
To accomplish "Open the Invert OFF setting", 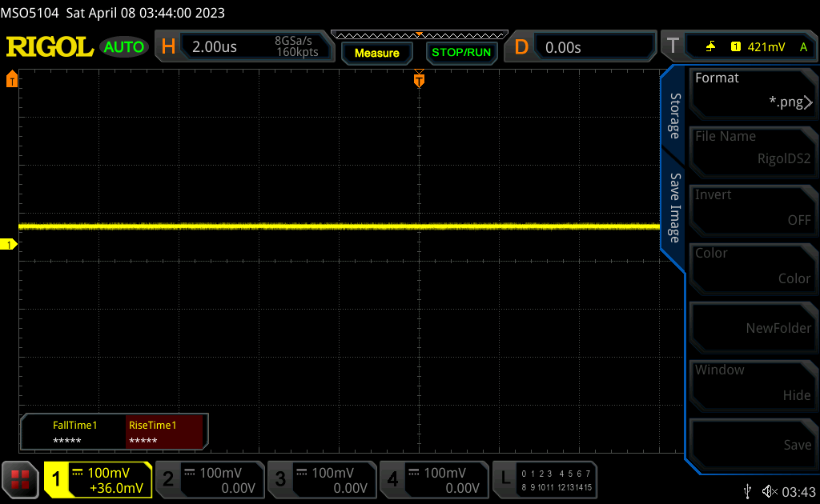I will tap(752, 208).
